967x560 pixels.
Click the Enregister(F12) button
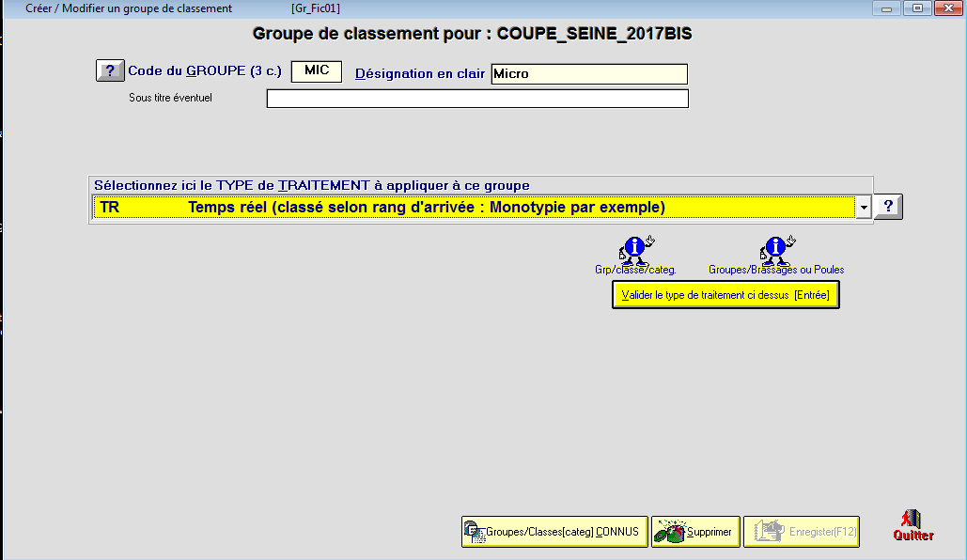pyautogui.click(x=802, y=532)
